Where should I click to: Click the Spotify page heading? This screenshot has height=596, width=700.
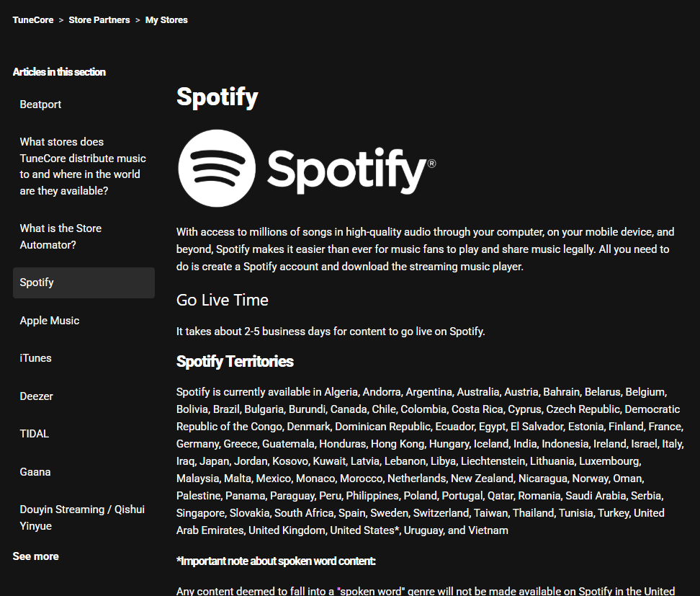pos(217,97)
